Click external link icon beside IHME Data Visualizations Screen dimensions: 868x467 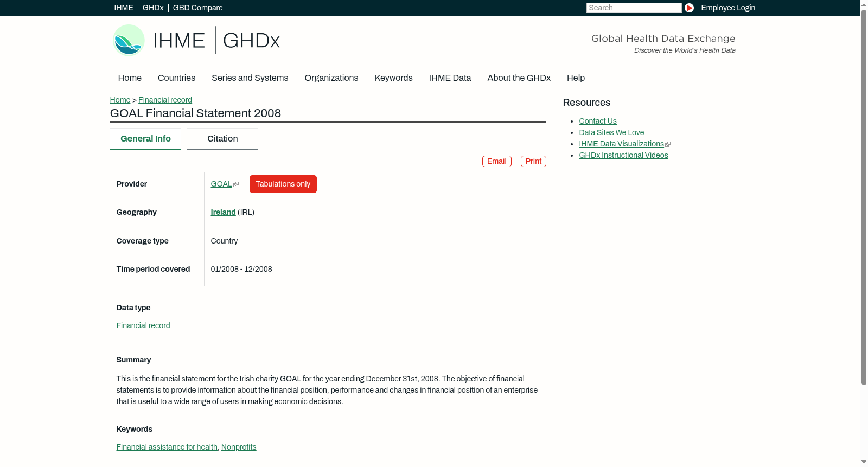tap(668, 144)
